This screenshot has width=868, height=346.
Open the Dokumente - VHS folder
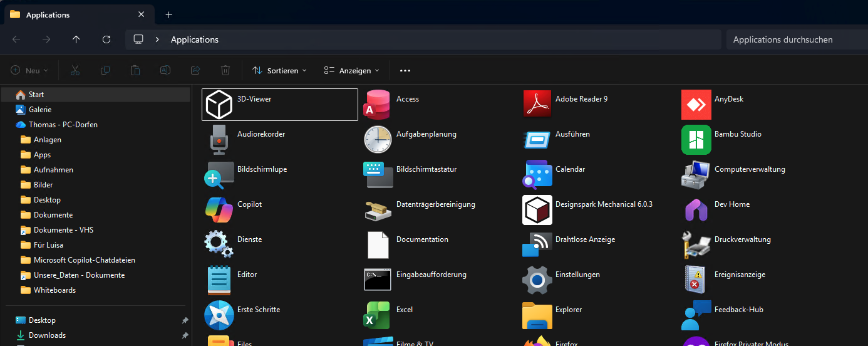(63, 230)
